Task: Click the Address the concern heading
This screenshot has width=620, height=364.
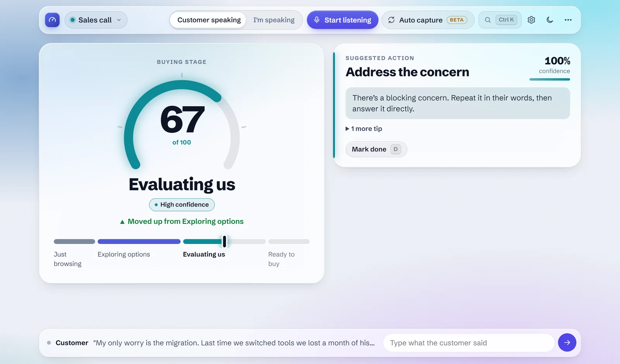Action: point(407,72)
